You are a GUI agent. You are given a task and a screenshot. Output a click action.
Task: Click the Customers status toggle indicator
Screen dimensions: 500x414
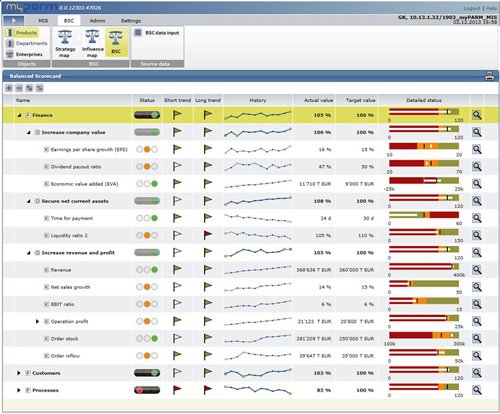pos(147,373)
